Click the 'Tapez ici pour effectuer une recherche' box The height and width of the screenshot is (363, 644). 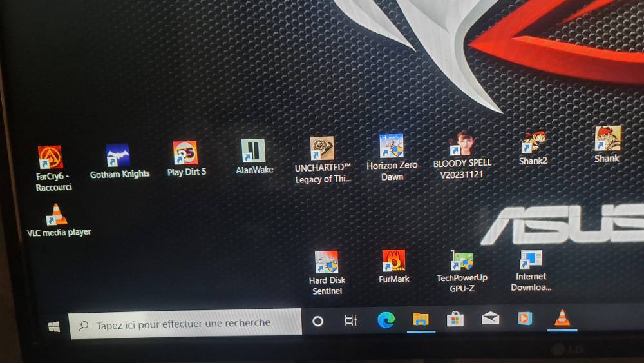click(185, 324)
